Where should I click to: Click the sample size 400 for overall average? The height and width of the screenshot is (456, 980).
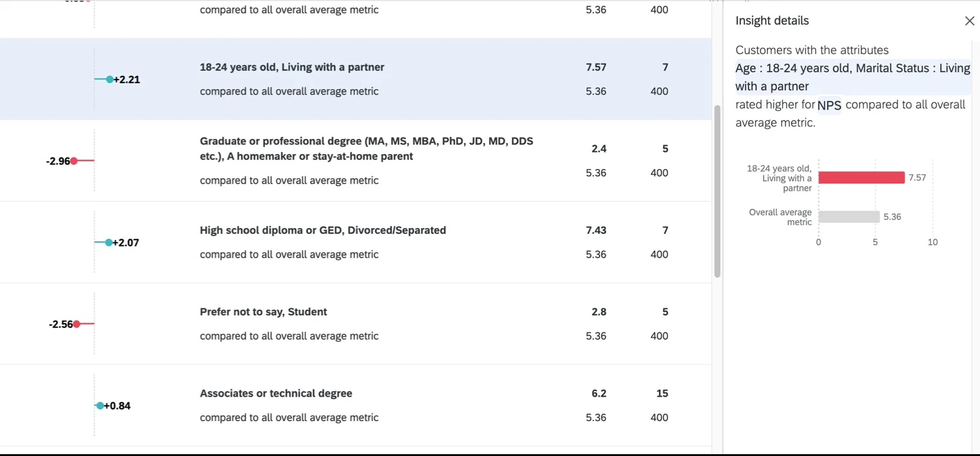point(659,91)
